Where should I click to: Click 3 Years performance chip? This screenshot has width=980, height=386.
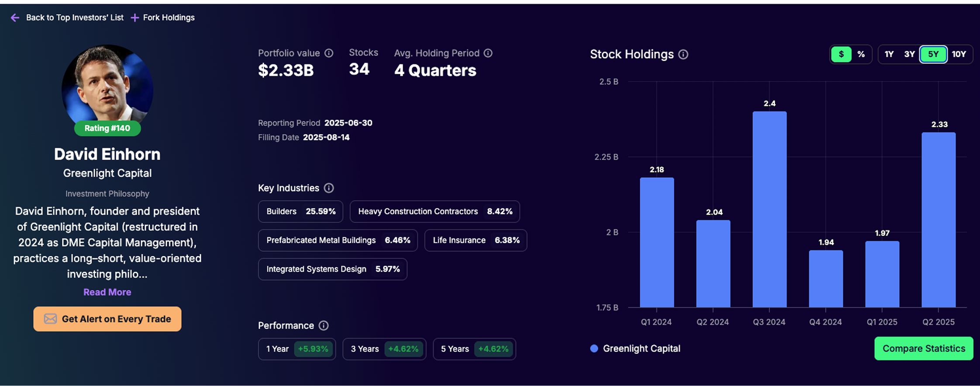[384, 349]
